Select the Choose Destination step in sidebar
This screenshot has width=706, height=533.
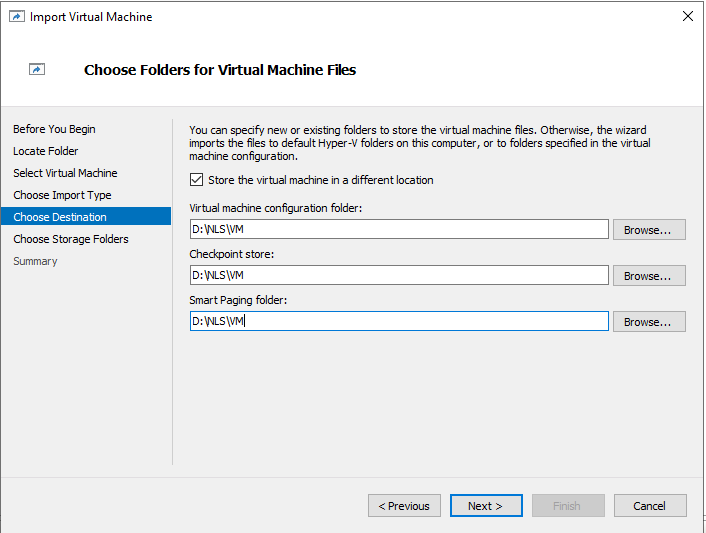(x=60, y=217)
